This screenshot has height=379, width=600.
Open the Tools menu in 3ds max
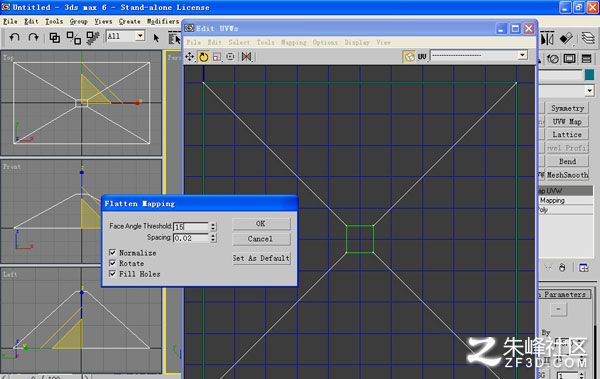coord(54,21)
